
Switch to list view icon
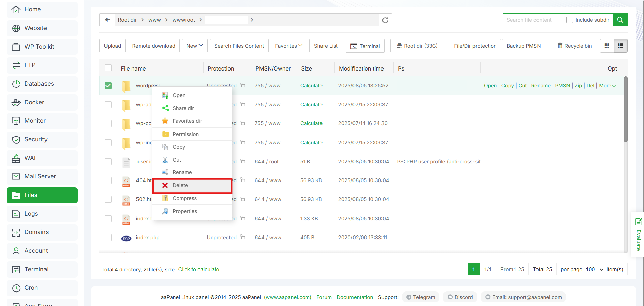click(620, 46)
